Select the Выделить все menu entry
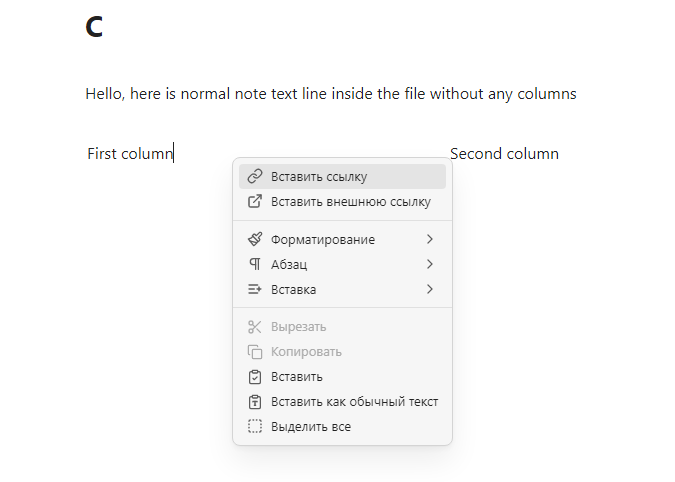Screen dimensions: 675x482 311,427
